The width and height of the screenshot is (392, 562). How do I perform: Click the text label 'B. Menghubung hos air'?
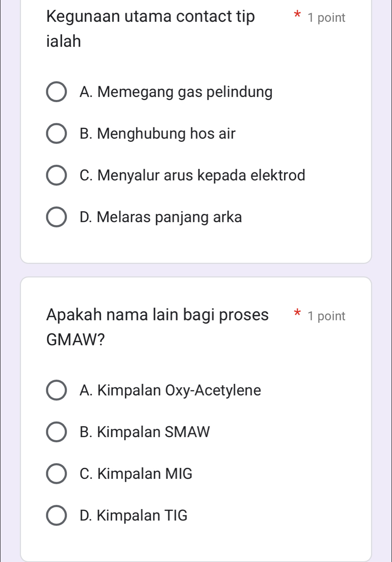157,134
